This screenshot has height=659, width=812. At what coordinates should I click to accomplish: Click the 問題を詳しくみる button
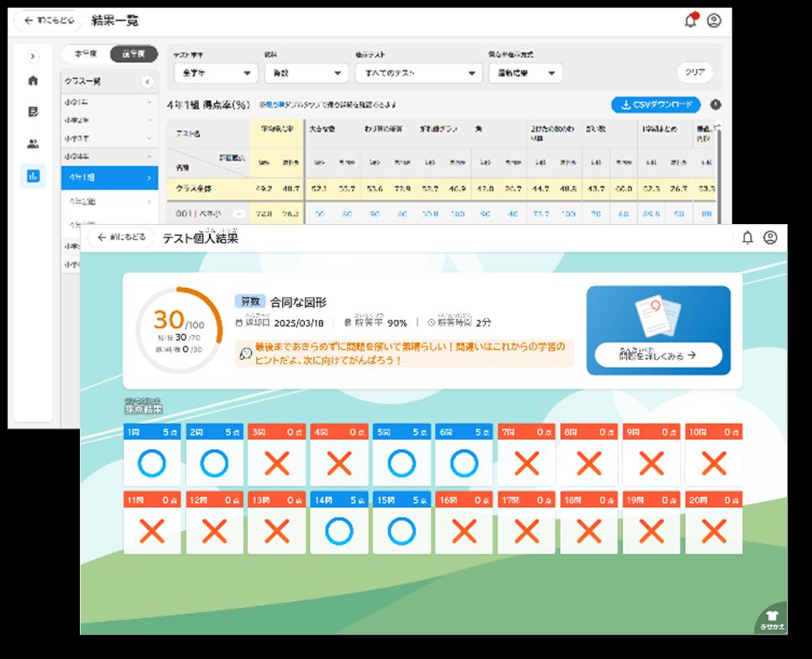point(657,355)
